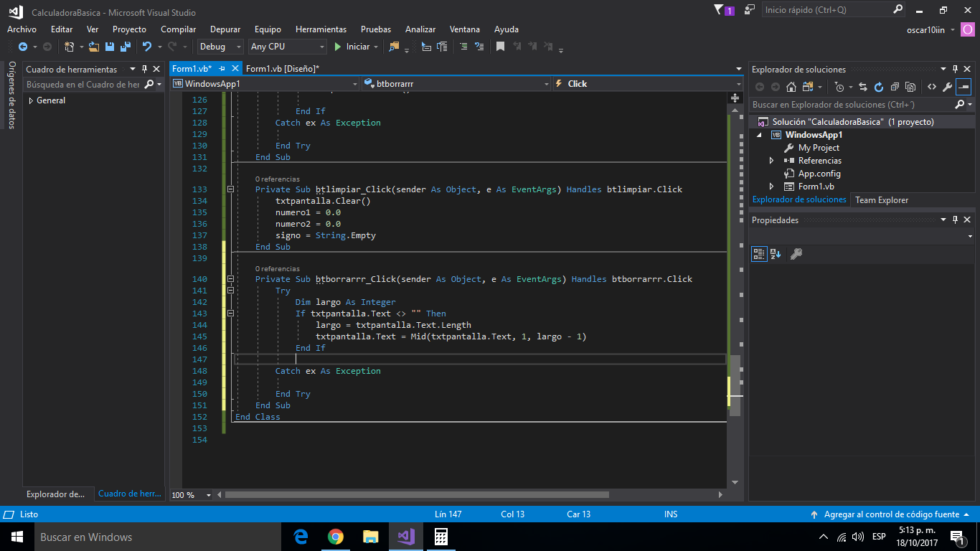Expand the Referencias tree node
The image size is (980, 551).
(x=771, y=161)
